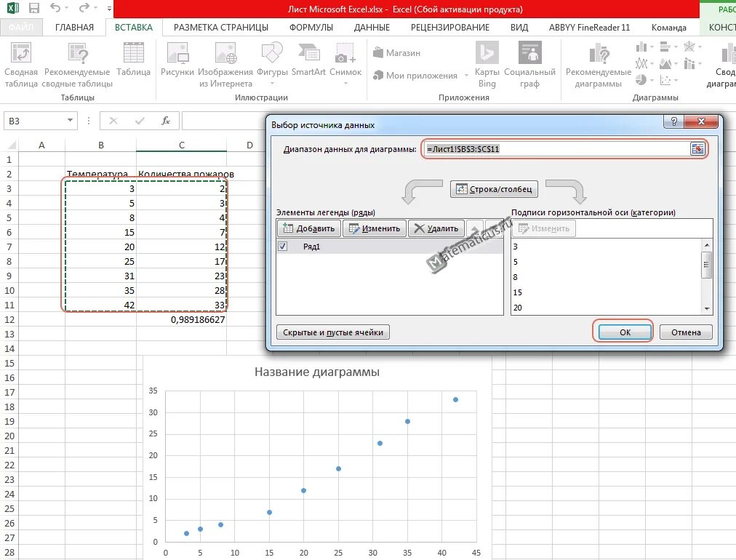Screen dimensions: 736x560
Task: Click the category list scrollbar down arrow
Action: click(706, 309)
